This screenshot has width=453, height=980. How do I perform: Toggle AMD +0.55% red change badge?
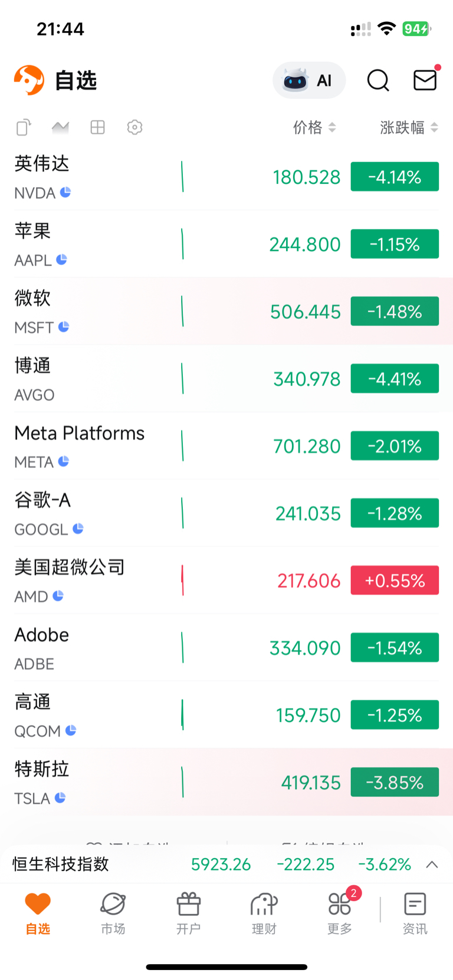pyautogui.click(x=395, y=580)
